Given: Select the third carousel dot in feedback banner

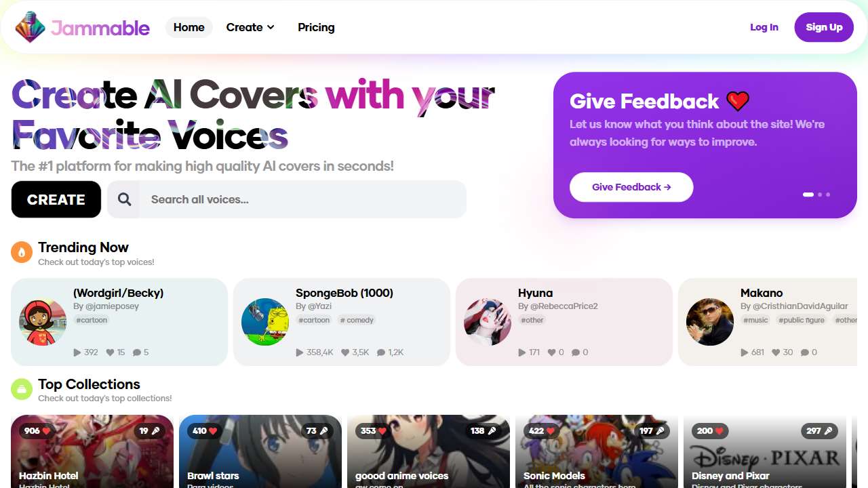Looking at the screenshot, I should [x=828, y=195].
